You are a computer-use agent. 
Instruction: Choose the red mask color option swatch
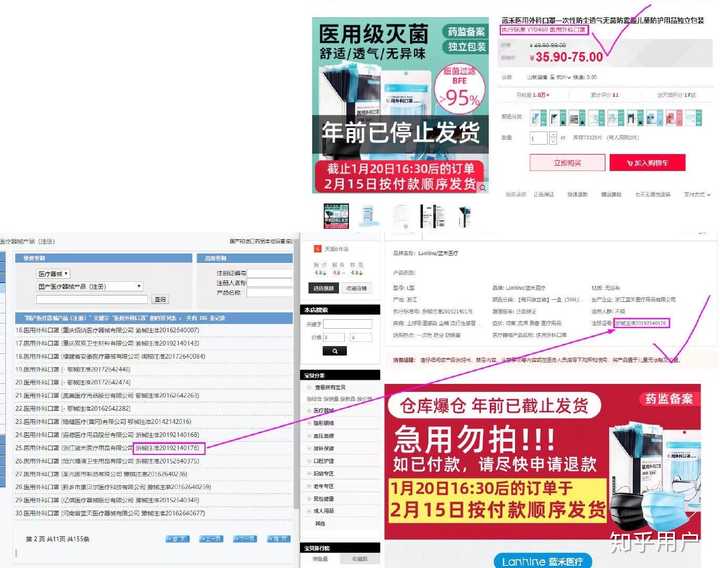click(674, 118)
